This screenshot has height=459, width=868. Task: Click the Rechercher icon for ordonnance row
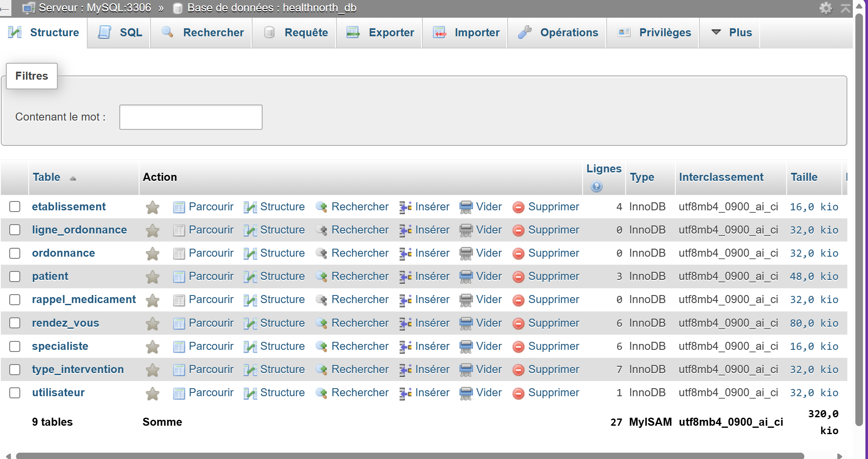[322, 253]
